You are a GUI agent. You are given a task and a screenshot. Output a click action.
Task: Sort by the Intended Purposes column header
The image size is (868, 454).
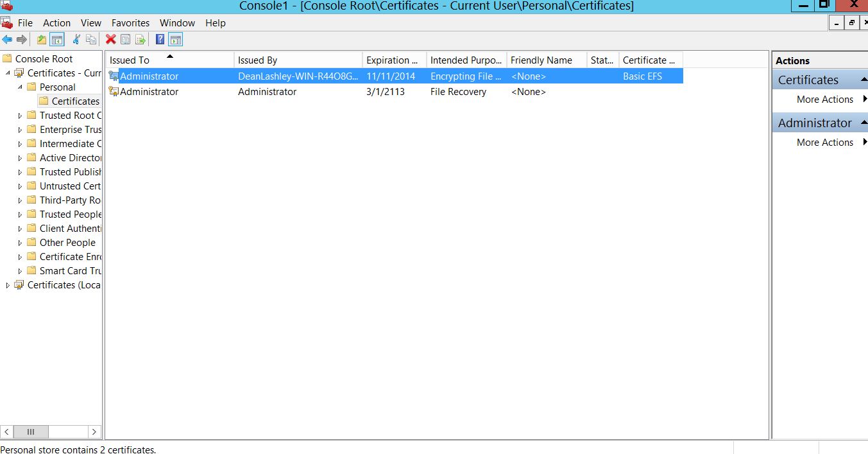[466, 60]
